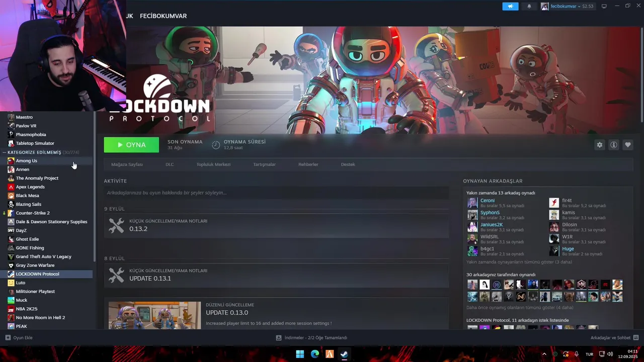Open Rehberler tab
Viewport: 644px width, 362px height.
[x=308, y=164]
